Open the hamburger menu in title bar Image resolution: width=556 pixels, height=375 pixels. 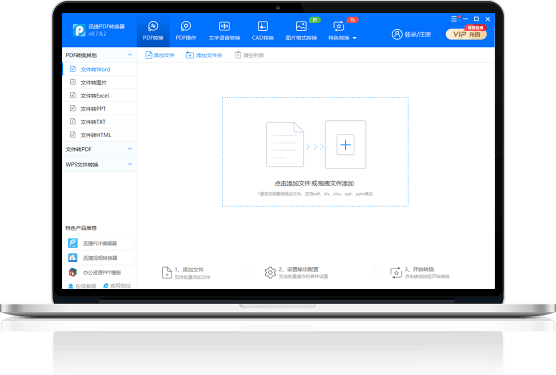pos(454,19)
